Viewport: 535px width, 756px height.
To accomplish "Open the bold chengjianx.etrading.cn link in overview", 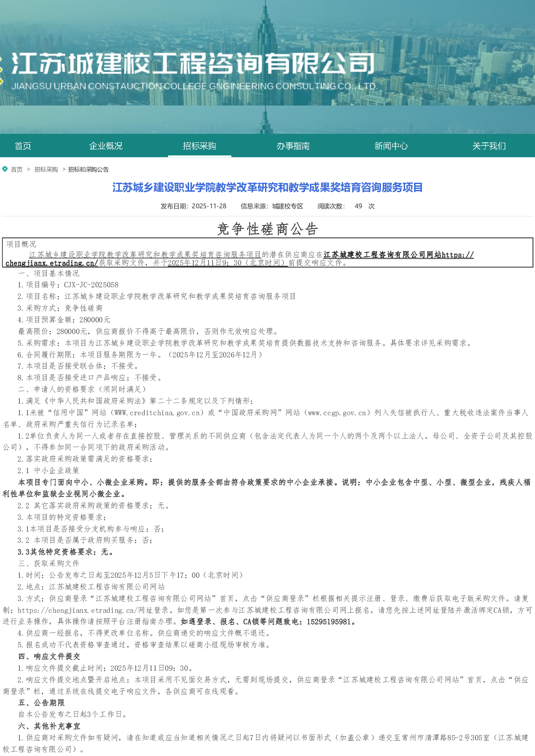I will pos(52,263).
